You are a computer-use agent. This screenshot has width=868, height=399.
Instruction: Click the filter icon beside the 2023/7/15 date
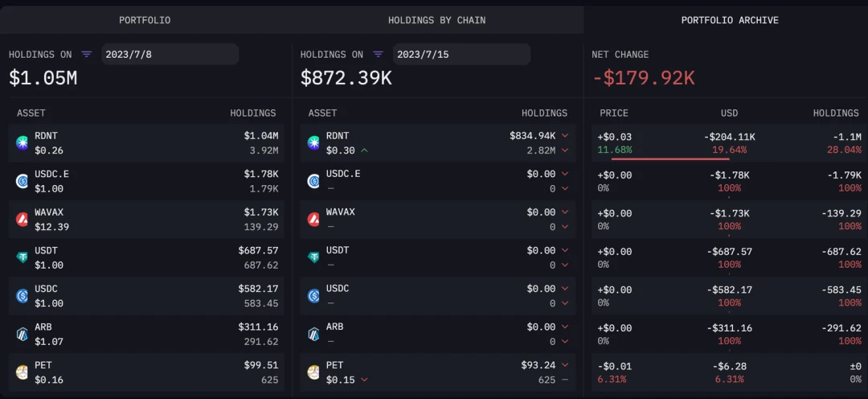378,55
